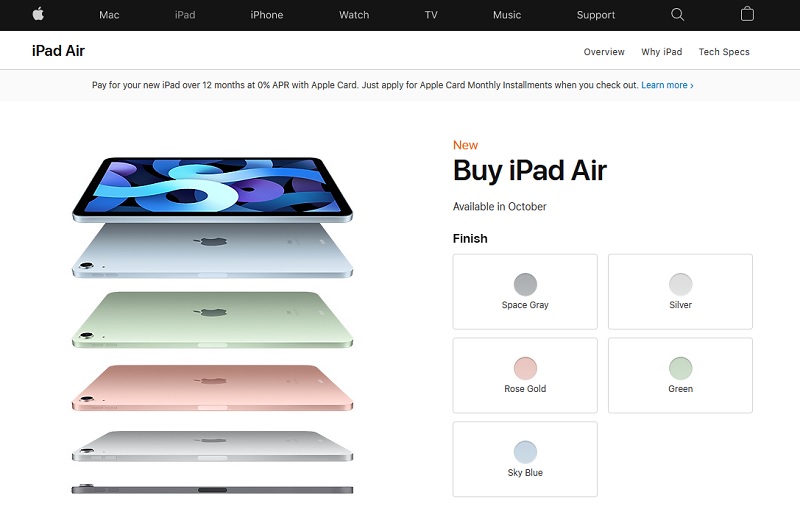
Task: Open the Watch navigation item
Action: (354, 15)
